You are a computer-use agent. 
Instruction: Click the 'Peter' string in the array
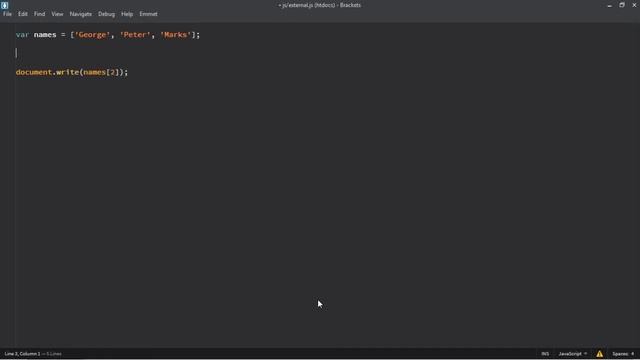click(x=135, y=35)
